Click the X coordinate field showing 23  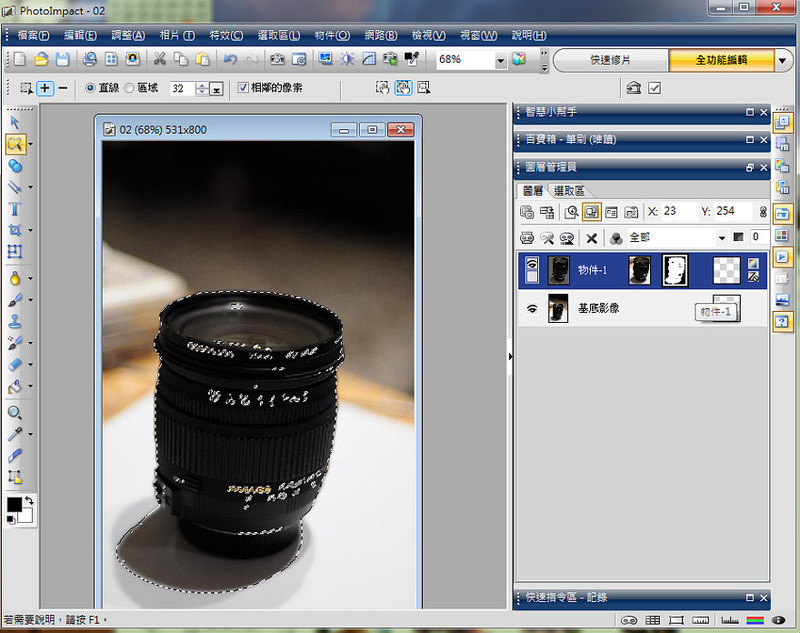click(678, 211)
